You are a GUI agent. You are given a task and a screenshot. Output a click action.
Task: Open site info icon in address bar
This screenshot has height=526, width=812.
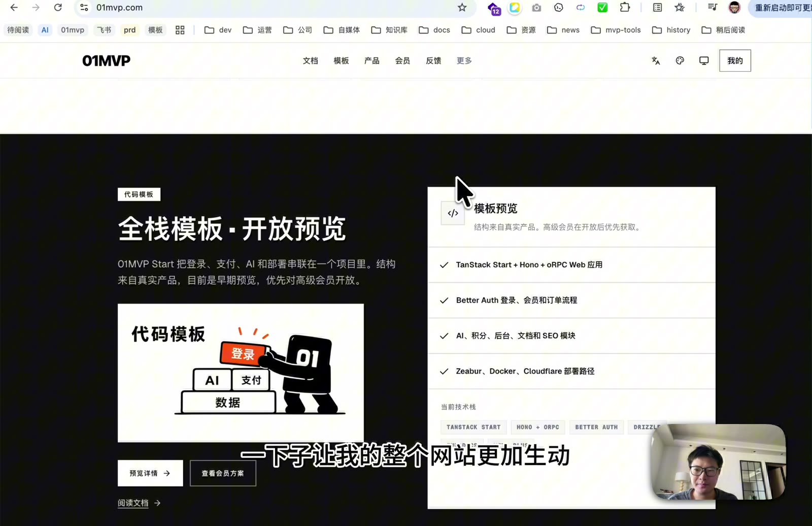tap(84, 8)
